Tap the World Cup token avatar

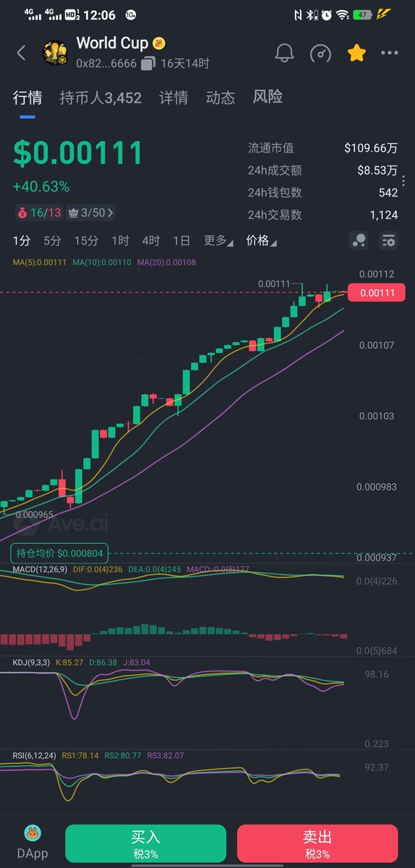pos(55,53)
